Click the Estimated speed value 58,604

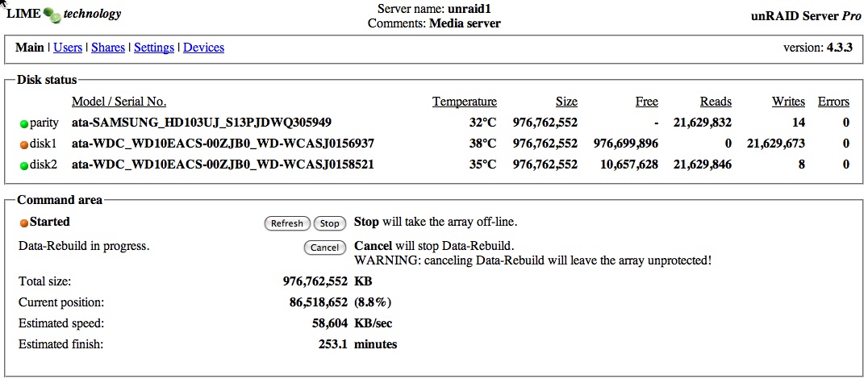point(330,323)
